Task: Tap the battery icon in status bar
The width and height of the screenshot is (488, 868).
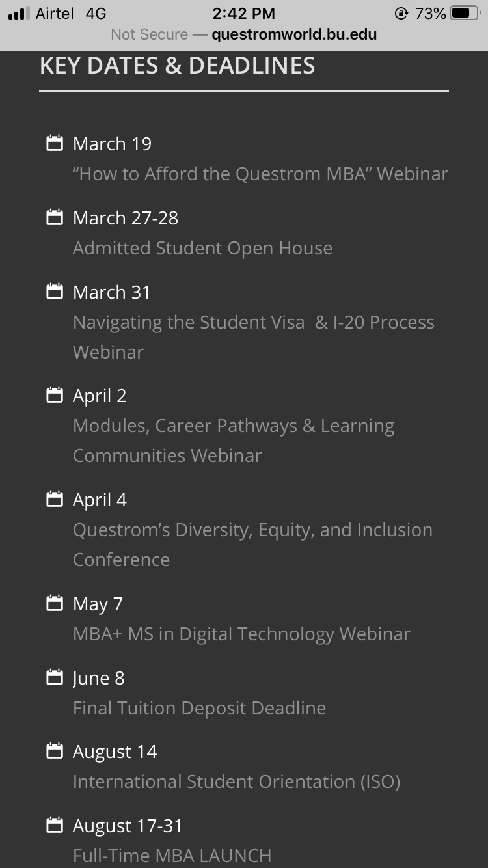Action: click(x=464, y=13)
